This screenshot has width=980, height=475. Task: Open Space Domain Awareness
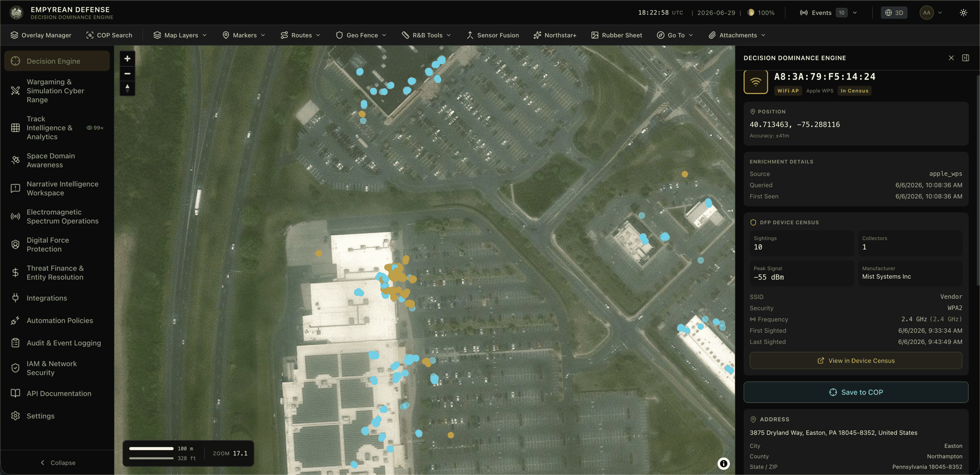pyautogui.click(x=57, y=160)
